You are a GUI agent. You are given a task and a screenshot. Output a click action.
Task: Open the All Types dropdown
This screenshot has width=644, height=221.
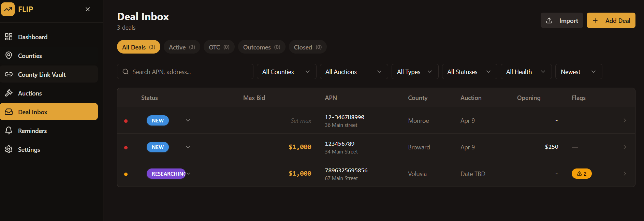(x=415, y=72)
